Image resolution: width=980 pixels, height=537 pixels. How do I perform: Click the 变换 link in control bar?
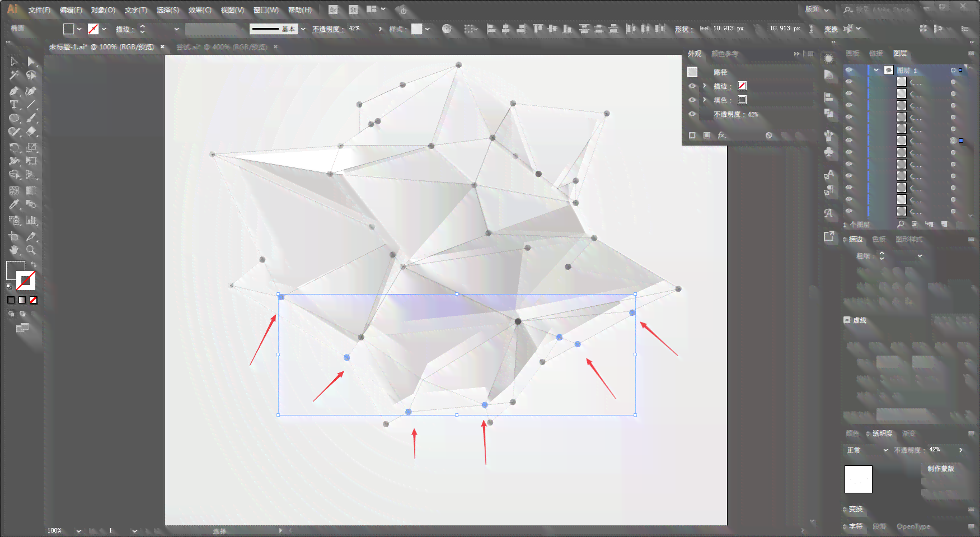[x=831, y=29]
